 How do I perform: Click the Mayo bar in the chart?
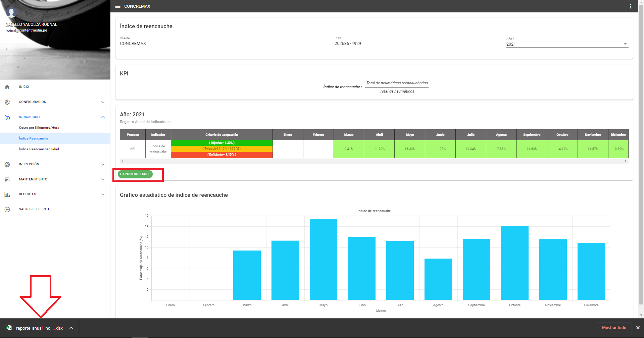(x=323, y=260)
